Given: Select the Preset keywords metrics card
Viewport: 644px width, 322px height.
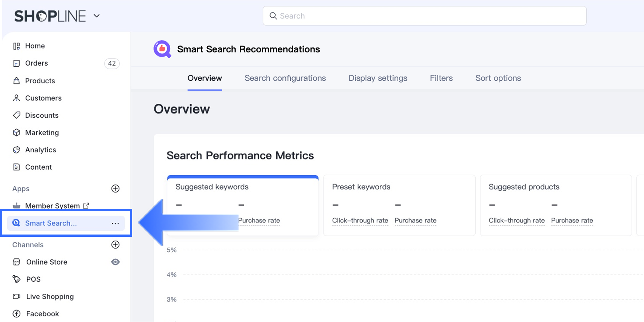Looking at the screenshot, I should pyautogui.click(x=399, y=205).
